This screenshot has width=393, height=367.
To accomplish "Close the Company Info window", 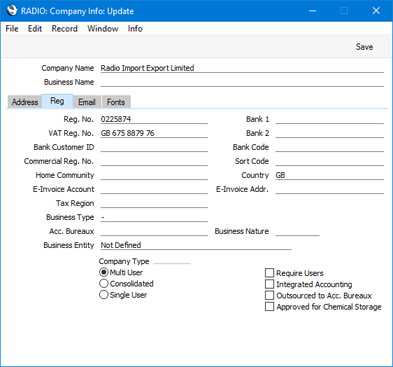I will coord(376,11).
